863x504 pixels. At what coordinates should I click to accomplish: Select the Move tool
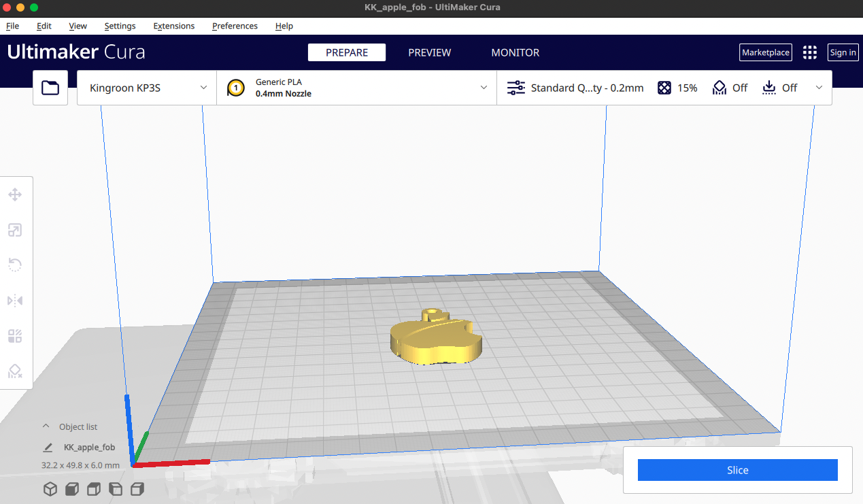tap(15, 195)
